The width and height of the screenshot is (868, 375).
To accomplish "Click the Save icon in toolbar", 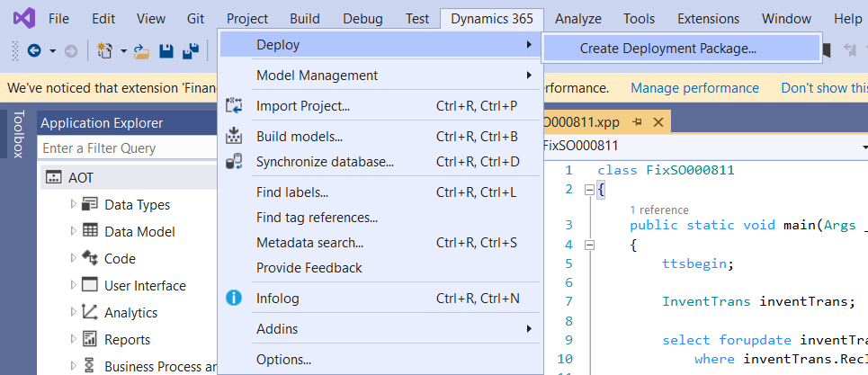I will (166, 51).
